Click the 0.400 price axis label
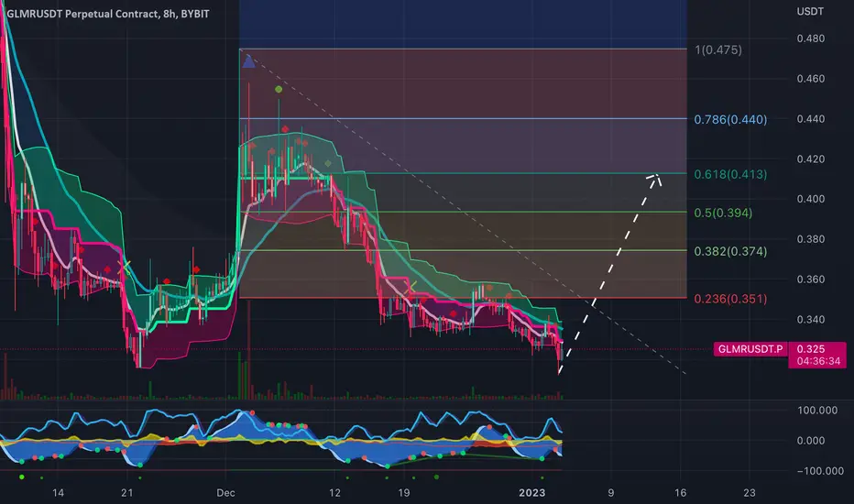 tap(810, 200)
